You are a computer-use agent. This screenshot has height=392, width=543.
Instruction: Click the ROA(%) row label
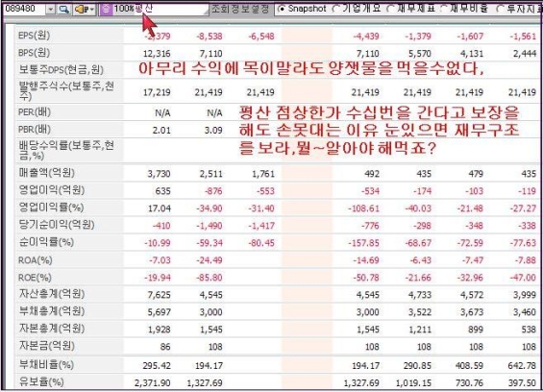click(35, 259)
